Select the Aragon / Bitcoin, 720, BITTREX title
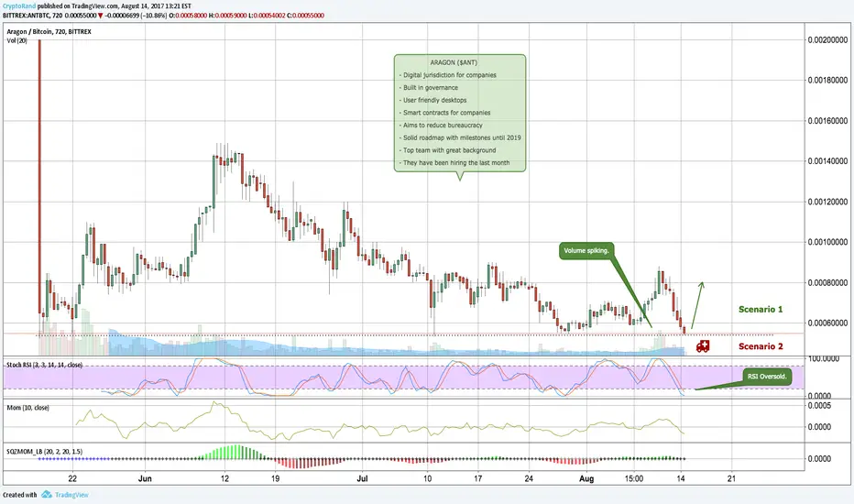Image resolution: width=854 pixels, height=504 pixels. [x=49, y=31]
